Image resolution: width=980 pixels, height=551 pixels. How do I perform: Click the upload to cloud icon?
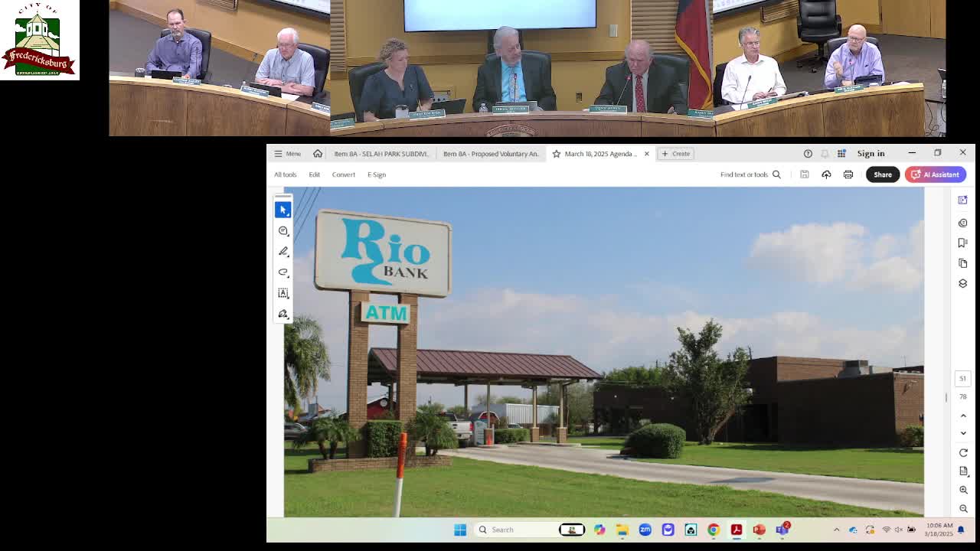(826, 174)
